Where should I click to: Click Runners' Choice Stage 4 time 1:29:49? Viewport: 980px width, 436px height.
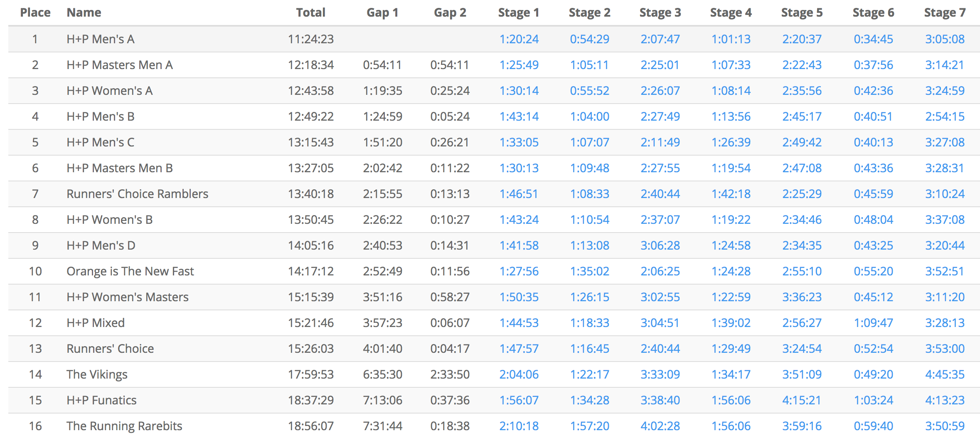[731, 349]
